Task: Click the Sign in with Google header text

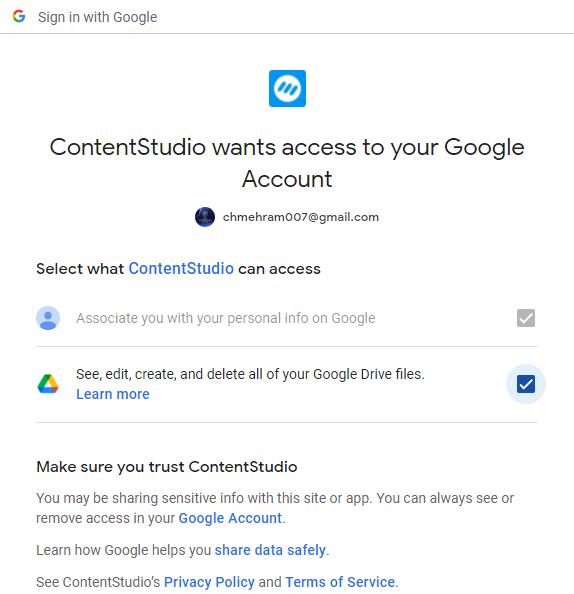Action: pos(97,17)
